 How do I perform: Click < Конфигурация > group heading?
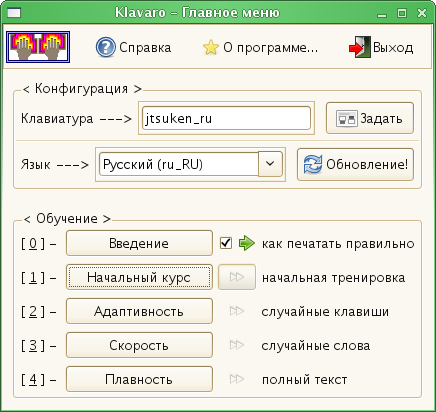82,89
